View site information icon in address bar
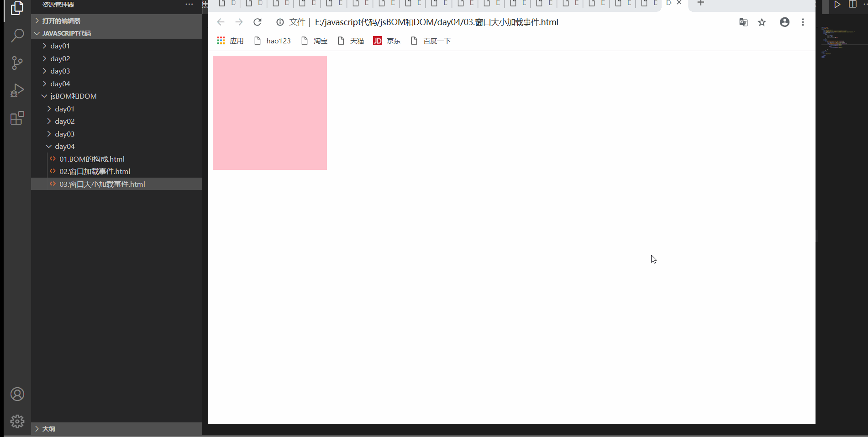This screenshot has width=868, height=437. coord(280,22)
